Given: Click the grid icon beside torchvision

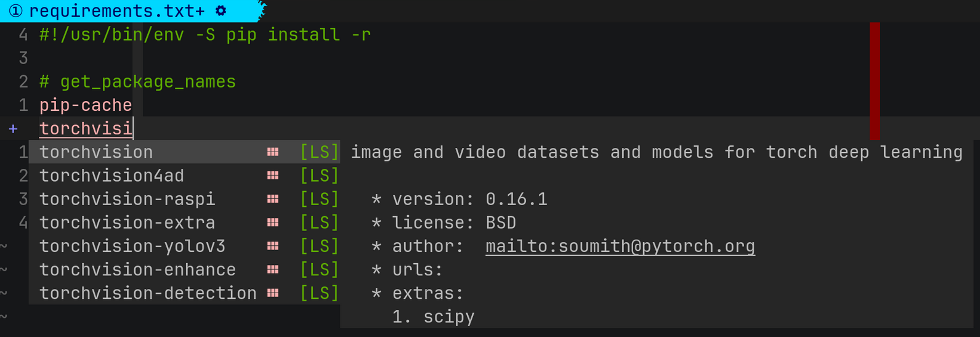Looking at the screenshot, I should (273, 152).
